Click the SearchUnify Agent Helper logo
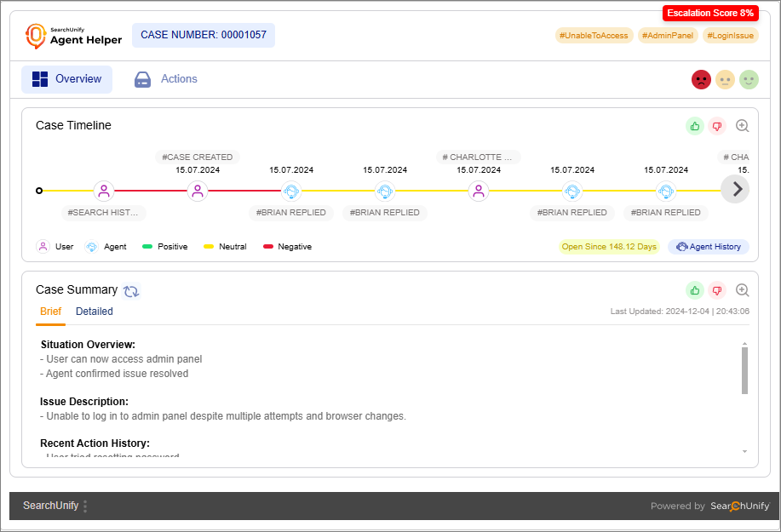The width and height of the screenshot is (781, 532). 73,36
